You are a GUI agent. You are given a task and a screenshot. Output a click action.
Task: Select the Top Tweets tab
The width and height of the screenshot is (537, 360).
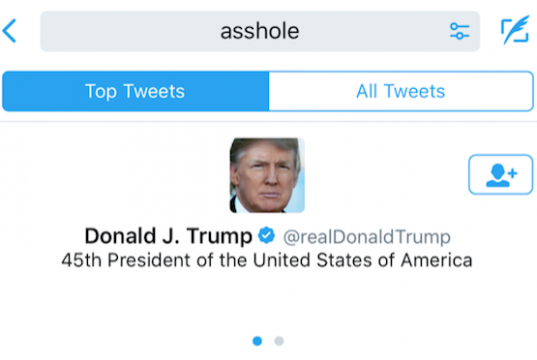[x=136, y=91]
